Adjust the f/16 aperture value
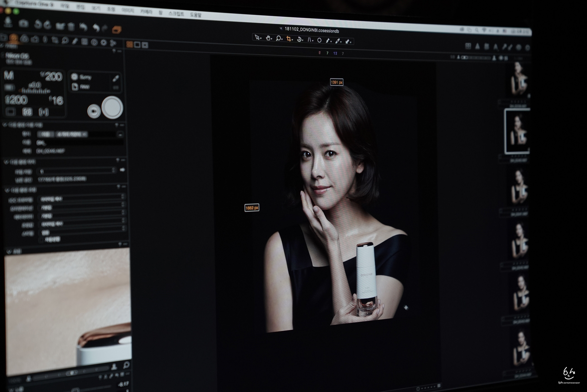The image size is (587, 392). click(x=56, y=100)
